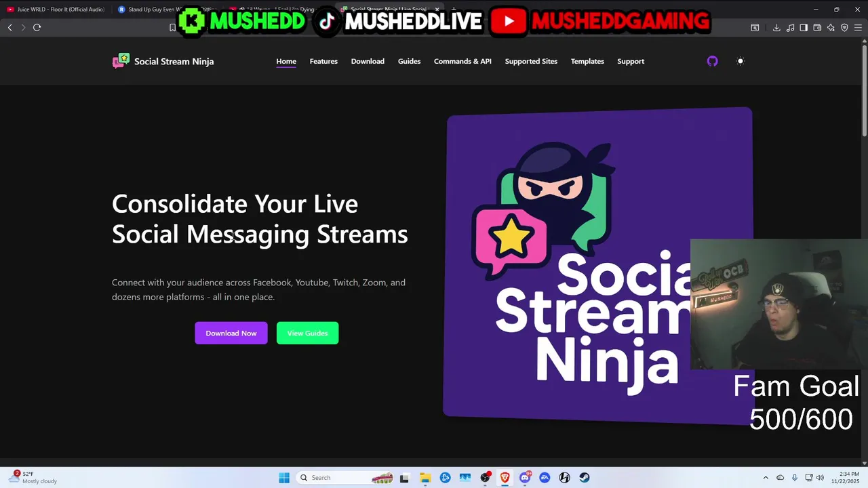868x488 pixels.
Task: Click the purple Download Now button
Action: point(231,333)
